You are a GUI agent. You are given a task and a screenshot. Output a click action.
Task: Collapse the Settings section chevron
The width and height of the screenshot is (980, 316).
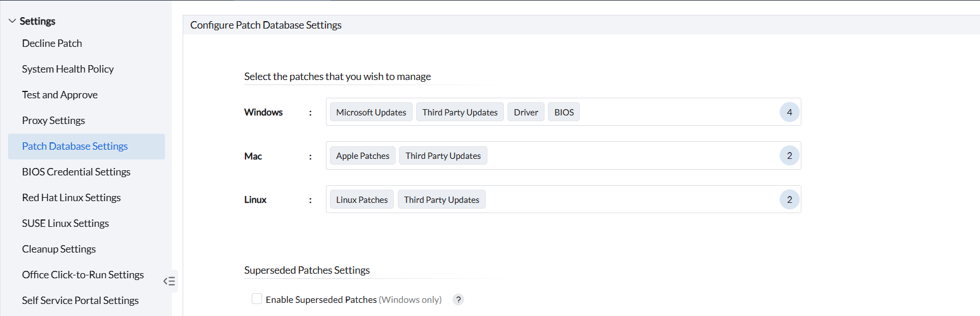tap(12, 21)
